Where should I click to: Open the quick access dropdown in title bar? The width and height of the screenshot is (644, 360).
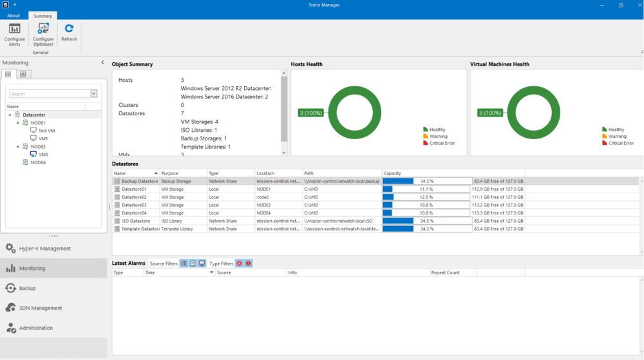click(x=14, y=5)
